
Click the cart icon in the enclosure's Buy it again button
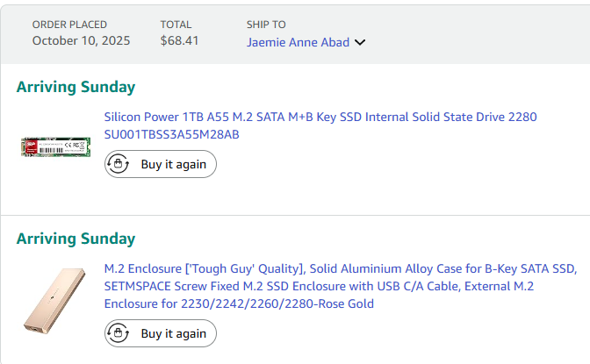coord(119,333)
